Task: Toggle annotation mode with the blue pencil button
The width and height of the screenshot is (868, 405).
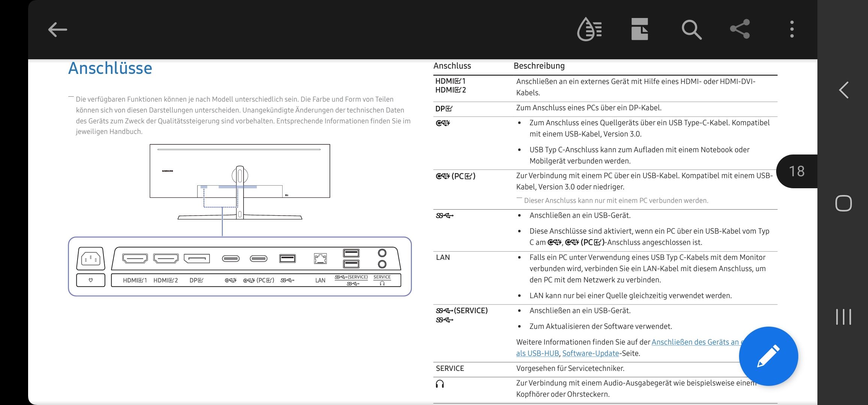Action: (768, 356)
